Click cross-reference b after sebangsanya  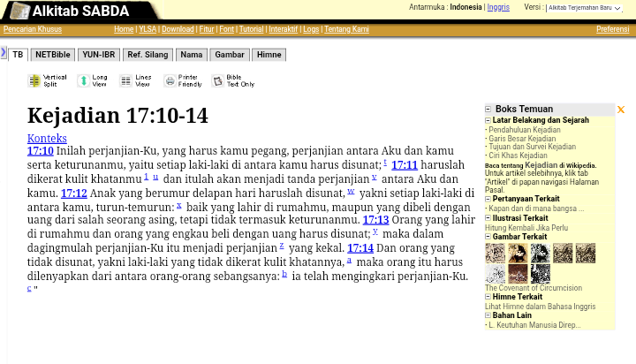click(284, 274)
